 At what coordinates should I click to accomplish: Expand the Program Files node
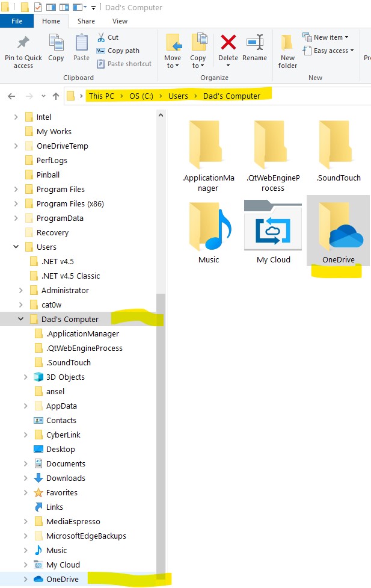coord(16,190)
